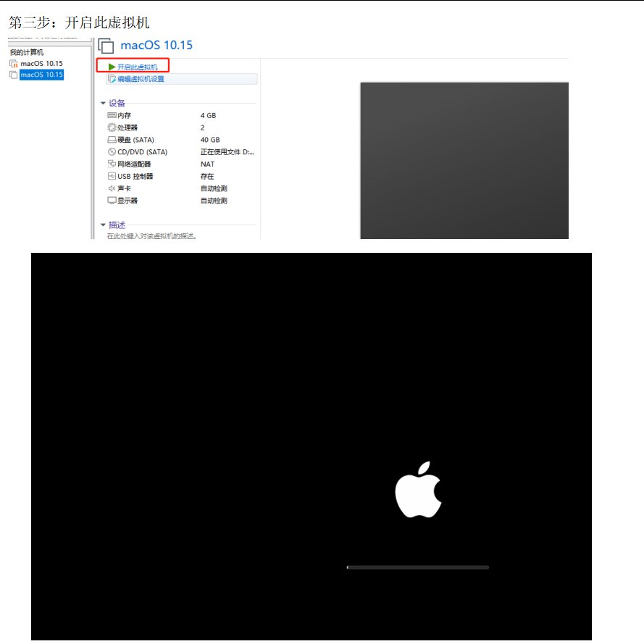Expand the 我的计算机 library group
The width and height of the screenshot is (644, 644).
(x=28, y=51)
